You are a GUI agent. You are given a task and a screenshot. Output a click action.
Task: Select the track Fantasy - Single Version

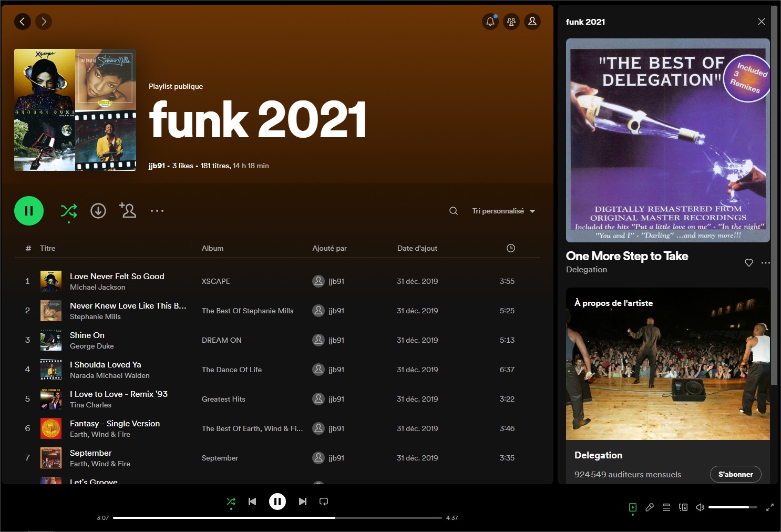(x=115, y=423)
